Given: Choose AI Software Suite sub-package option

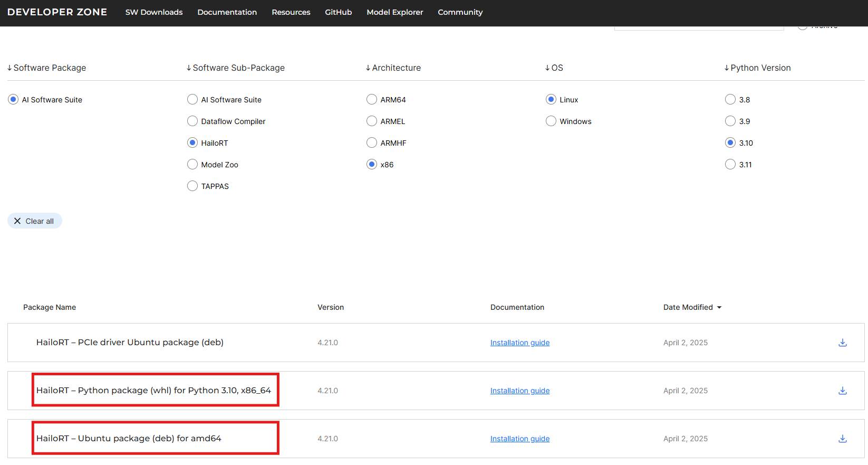Looking at the screenshot, I should click(x=192, y=100).
